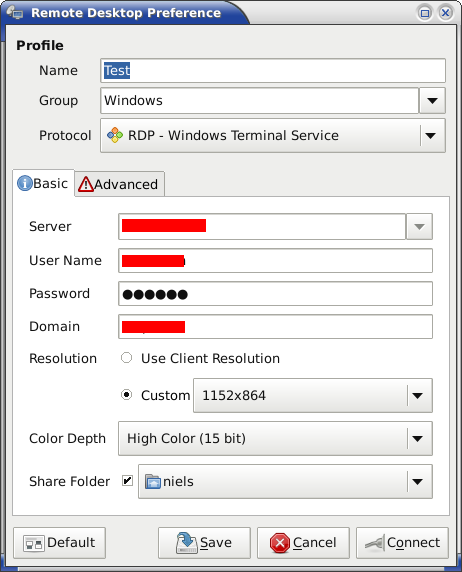Click the Default button's window icon
The width and height of the screenshot is (462, 572).
34,544
